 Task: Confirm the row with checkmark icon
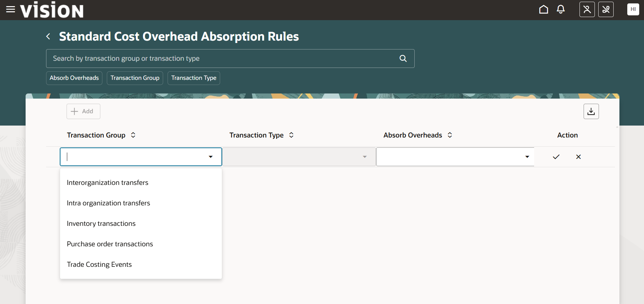[556, 157]
